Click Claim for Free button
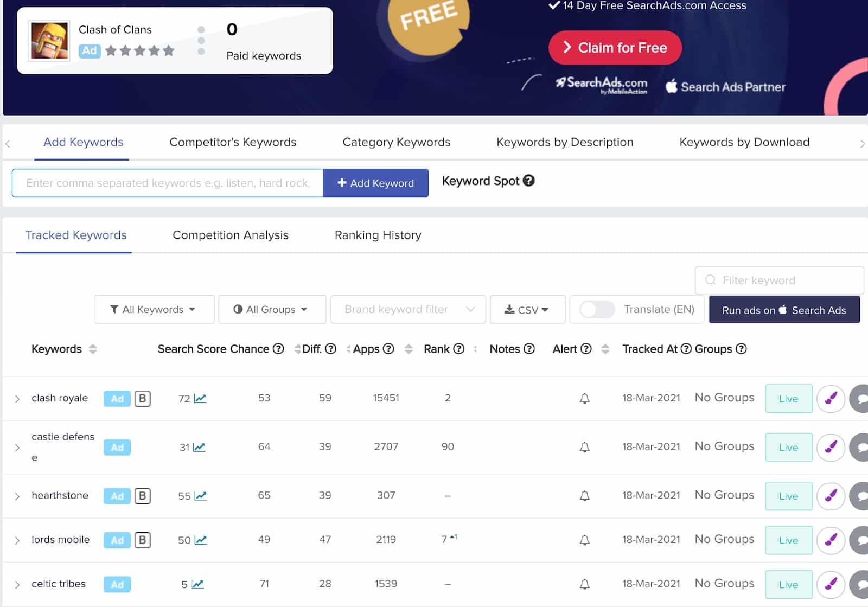 [615, 48]
